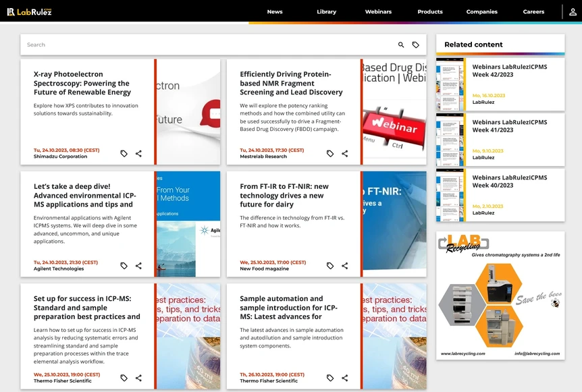
Task: Click the Related content heading
Action: 473,45
